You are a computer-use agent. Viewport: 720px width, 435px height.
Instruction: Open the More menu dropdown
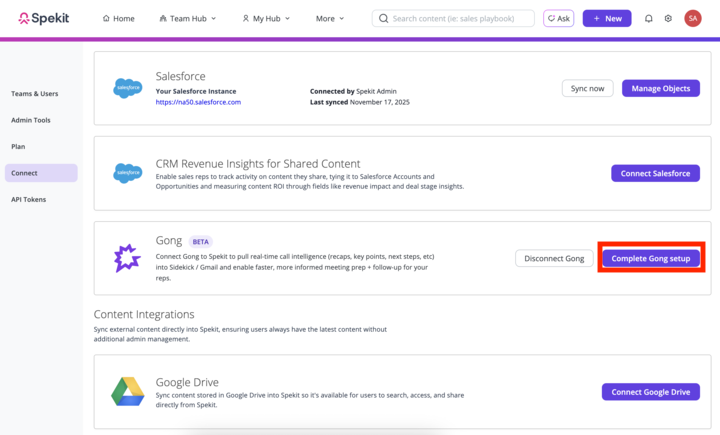330,18
